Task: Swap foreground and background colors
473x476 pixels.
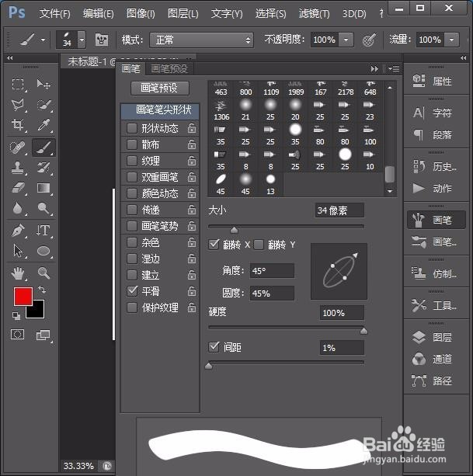Action: (42, 290)
